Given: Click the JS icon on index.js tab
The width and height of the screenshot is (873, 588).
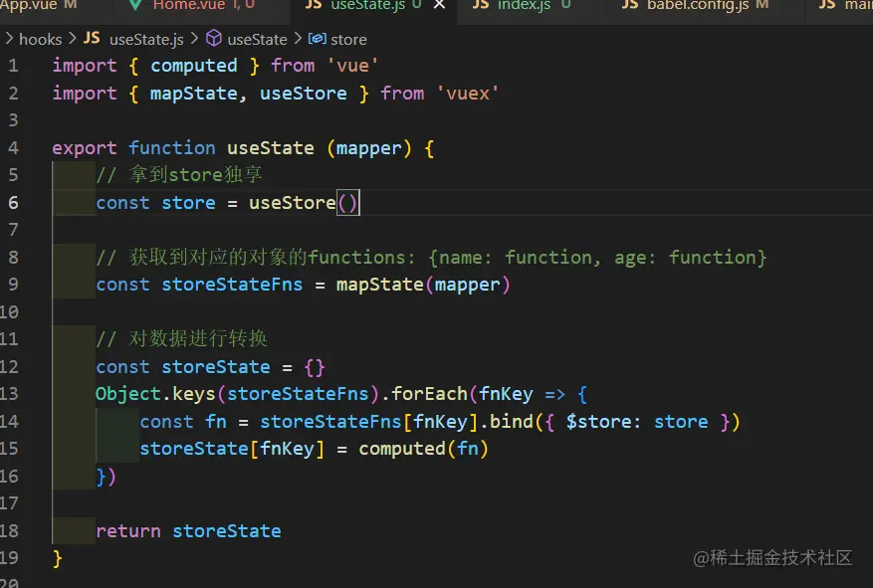Looking at the screenshot, I should click(481, 5).
